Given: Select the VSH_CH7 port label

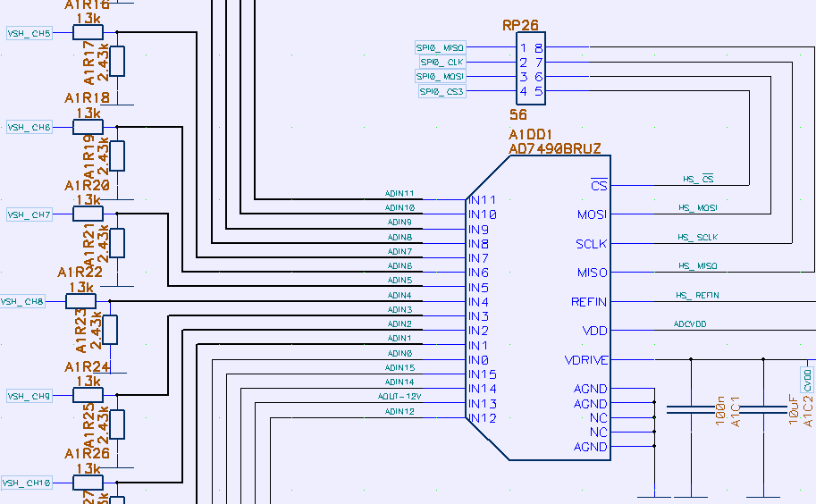Looking at the screenshot, I should tap(29, 214).
